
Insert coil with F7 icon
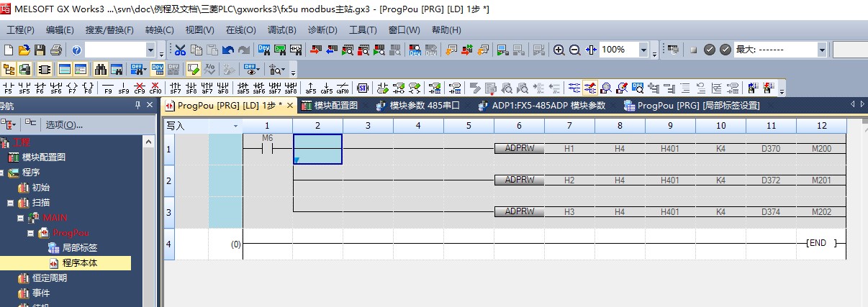pyautogui.click(x=72, y=88)
